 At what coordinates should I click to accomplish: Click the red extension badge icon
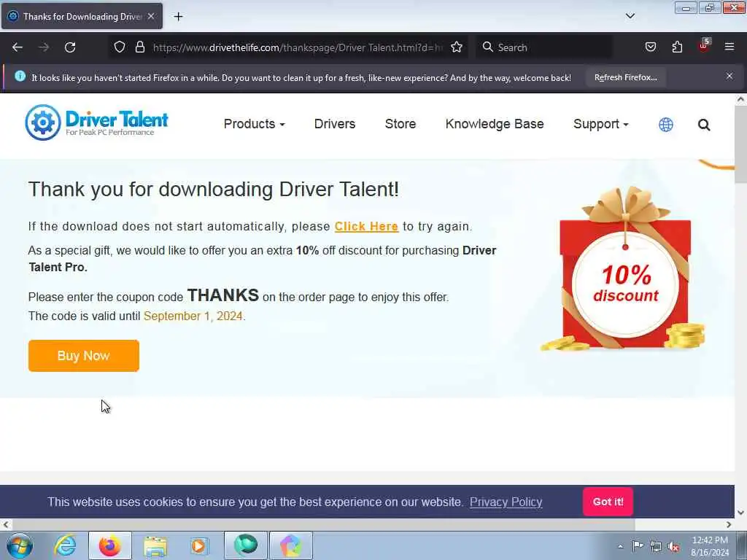pos(704,46)
